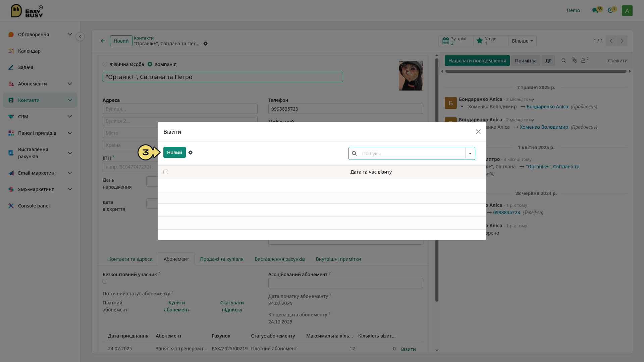The width and height of the screenshot is (644, 362).
Task: Open the Demo database menu
Action: [x=573, y=10]
